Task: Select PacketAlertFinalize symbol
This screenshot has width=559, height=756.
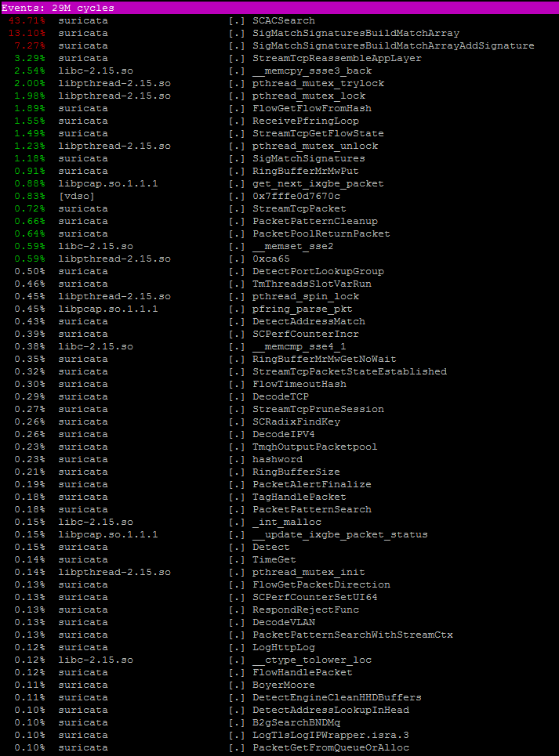Action: pos(312,485)
